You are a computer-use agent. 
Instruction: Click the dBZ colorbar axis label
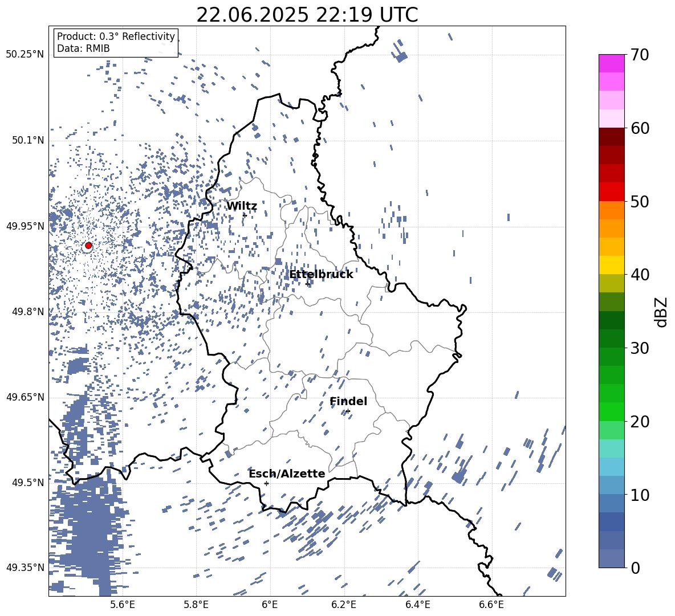(662, 312)
